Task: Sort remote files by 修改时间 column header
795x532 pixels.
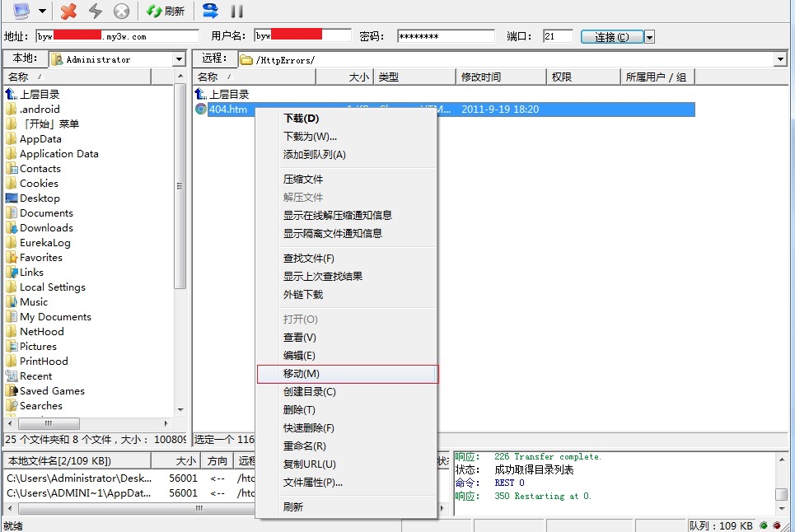Action: tap(481, 77)
